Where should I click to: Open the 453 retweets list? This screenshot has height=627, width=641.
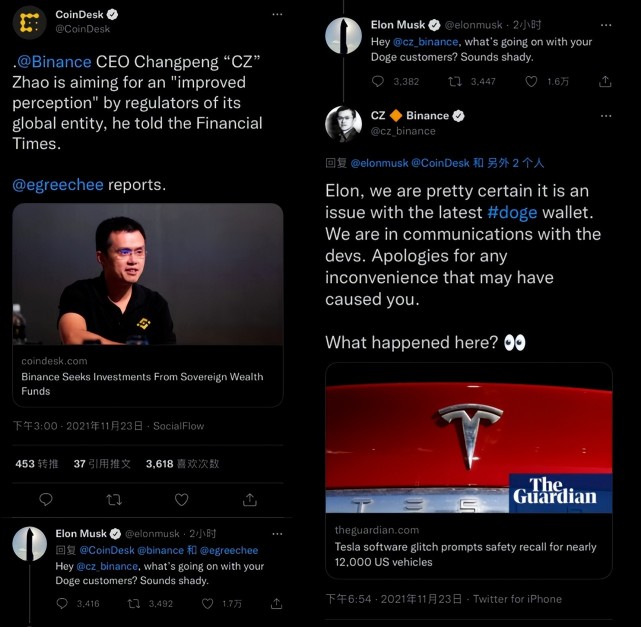[x=37, y=463]
